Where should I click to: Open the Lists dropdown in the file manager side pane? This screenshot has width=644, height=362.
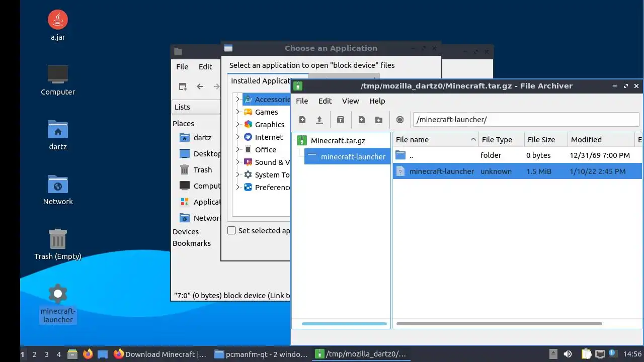coord(196,107)
